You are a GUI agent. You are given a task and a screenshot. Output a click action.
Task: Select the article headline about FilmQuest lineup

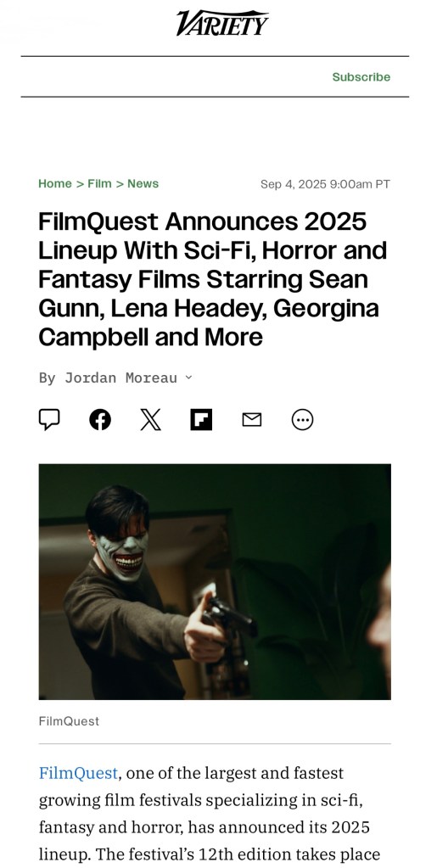point(213,279)
